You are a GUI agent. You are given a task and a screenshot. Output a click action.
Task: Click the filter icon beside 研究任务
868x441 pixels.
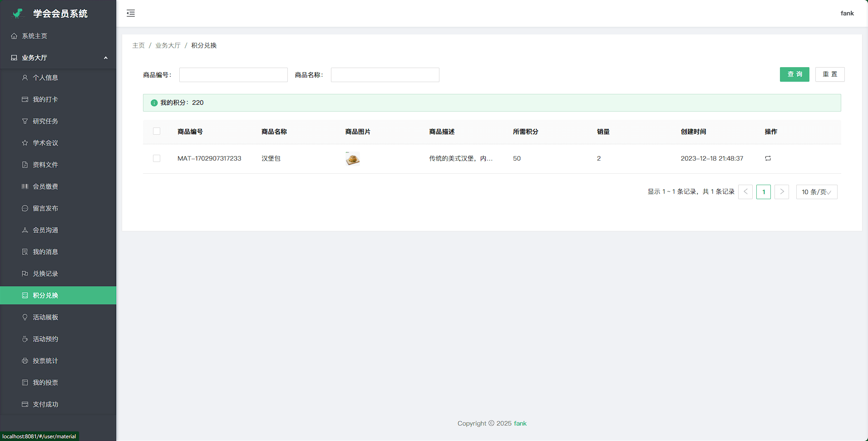tap(25, 121)
